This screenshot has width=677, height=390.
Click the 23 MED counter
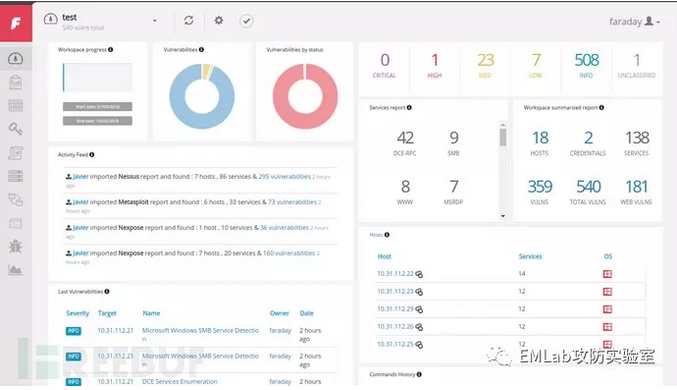tap(485, 66)
